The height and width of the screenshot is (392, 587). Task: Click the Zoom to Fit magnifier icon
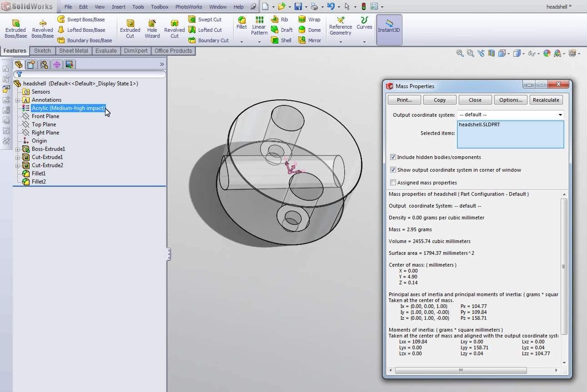pos(460,53)
